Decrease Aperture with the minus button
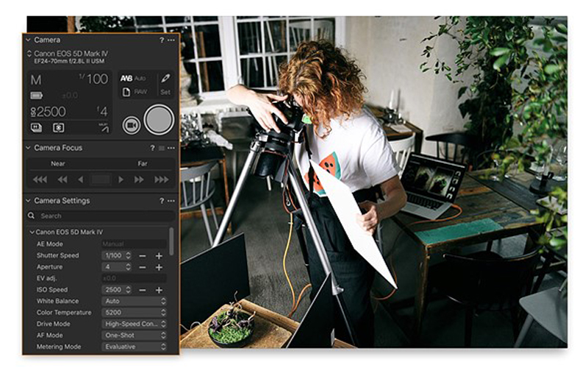This screenshot has height=373, width=588. click(143, 267)
